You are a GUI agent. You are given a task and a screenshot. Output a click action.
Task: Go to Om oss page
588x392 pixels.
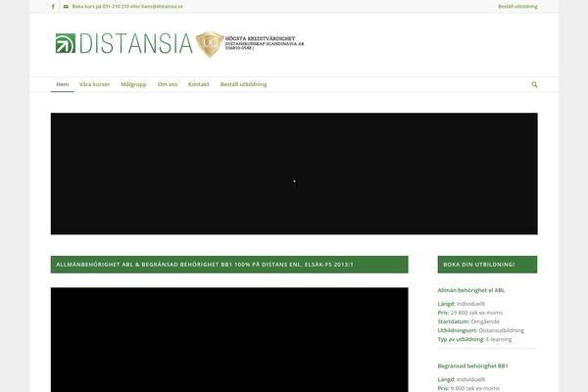coord(168,84)
